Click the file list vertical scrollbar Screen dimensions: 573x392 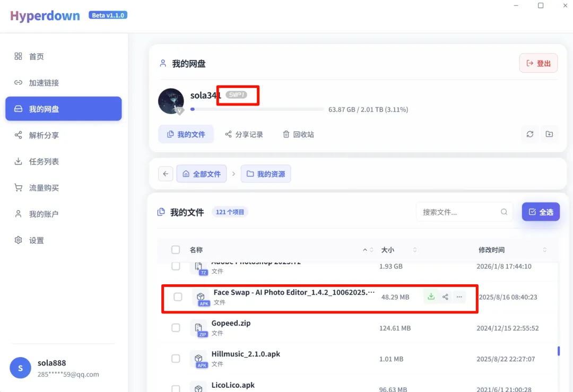coord(558,351)
